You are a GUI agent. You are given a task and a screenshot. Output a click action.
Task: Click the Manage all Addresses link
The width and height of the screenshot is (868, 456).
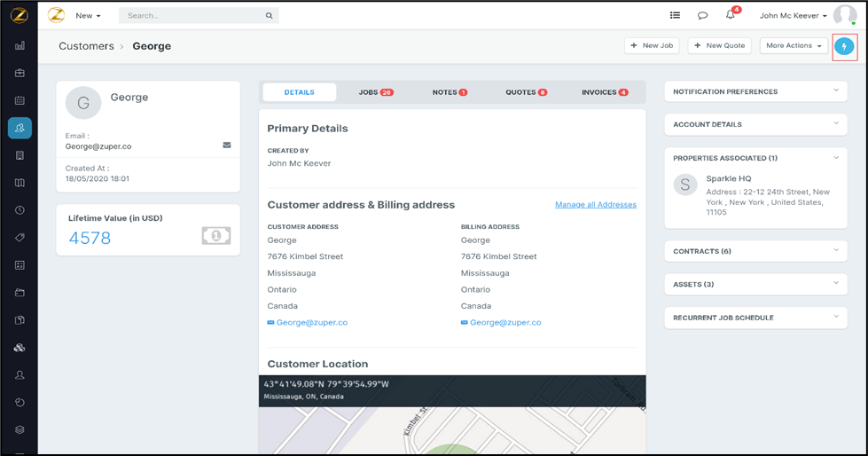click(595, 205)
